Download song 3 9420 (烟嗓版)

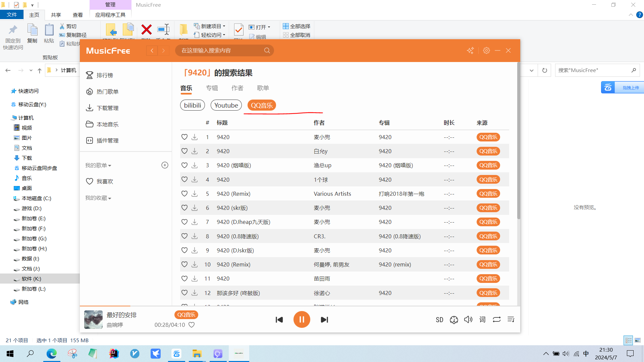pyautogui.click(x=195, y=165)
